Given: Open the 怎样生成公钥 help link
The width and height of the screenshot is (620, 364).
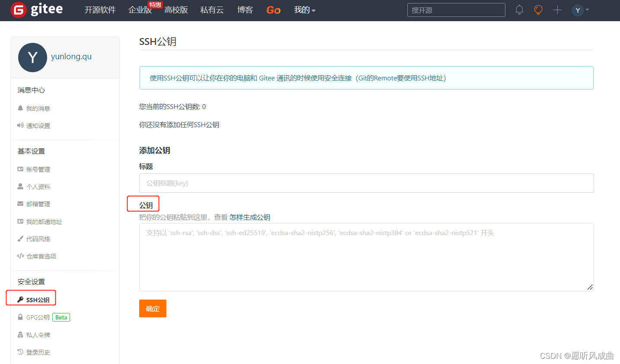Looking at the screenshot, I should [x=250, y=217].
